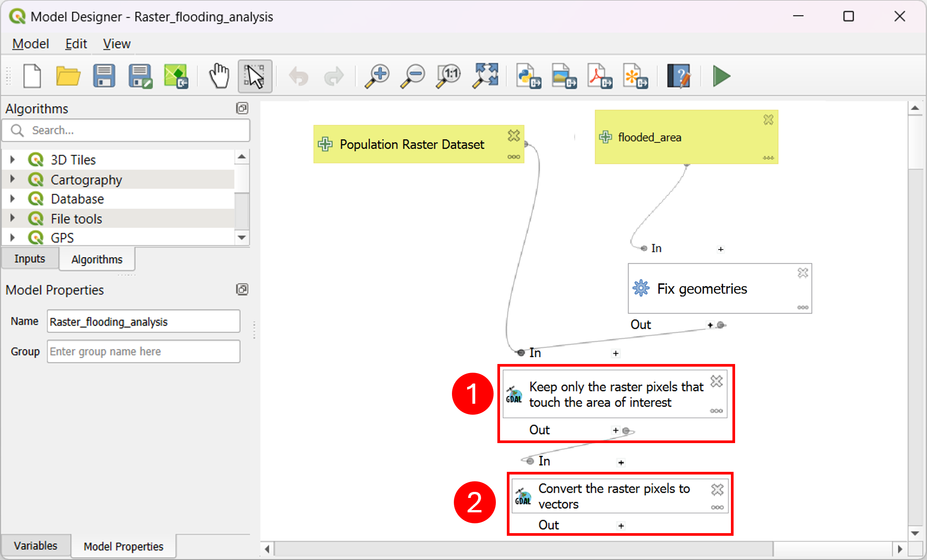Zoom to full model extent
Image resolution: width=927 pixels, height=560 pixels.
(486, 76)
